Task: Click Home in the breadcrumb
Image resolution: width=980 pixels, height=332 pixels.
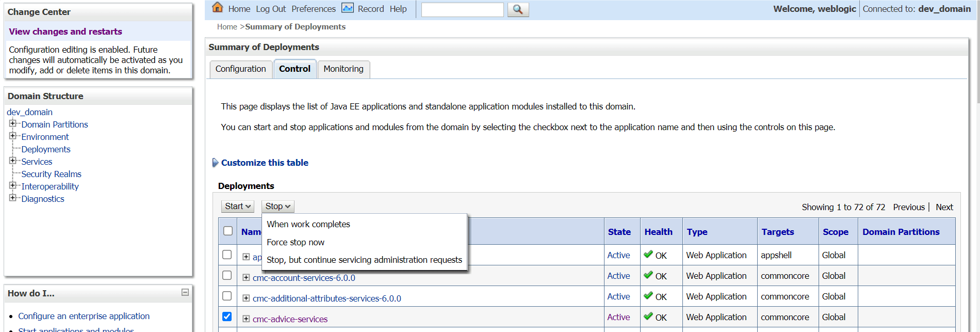Action: click(x=227, y=27)
